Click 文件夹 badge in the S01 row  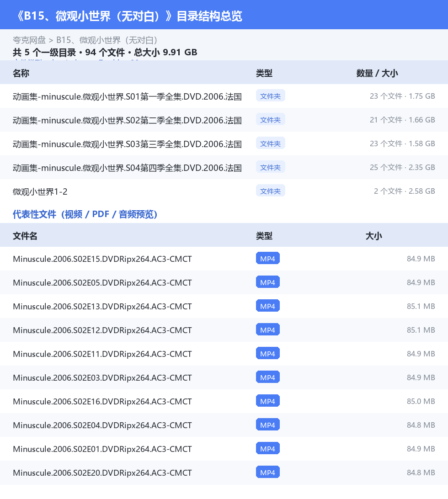270,96
